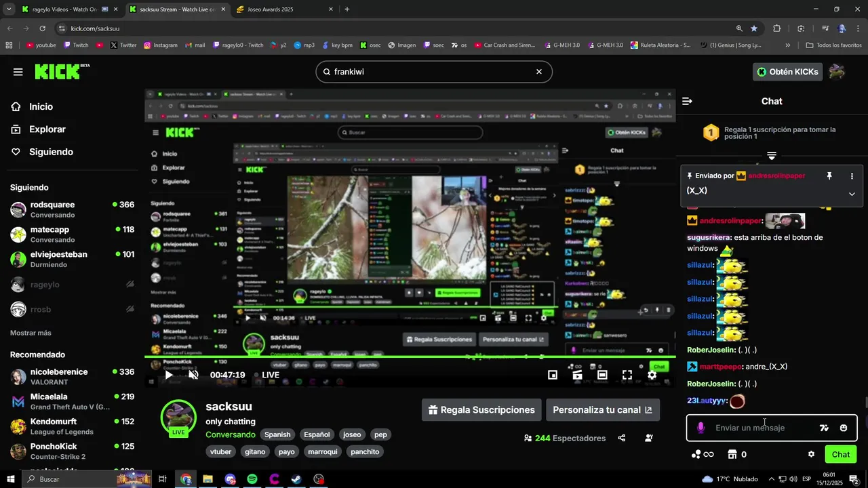Open the Kick hamburger sidebar menu
The height and width of the screenshot is (488, 868).
18,72
